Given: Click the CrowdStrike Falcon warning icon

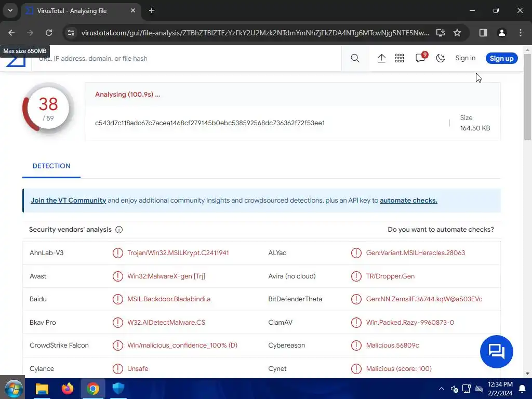Looking at the screenshot, I should [x=118, y=345].
